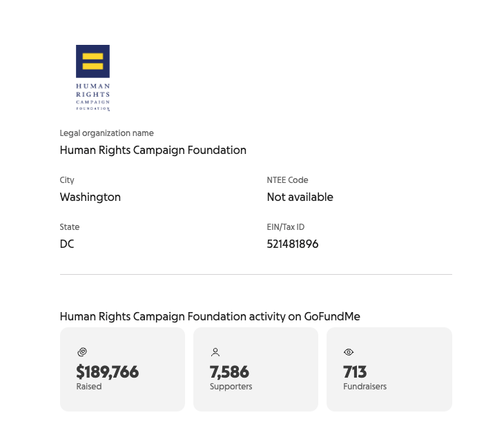Screen dimensions: 504x446
Task: Click the fundraisers eye icon
Action: (349, 352)
